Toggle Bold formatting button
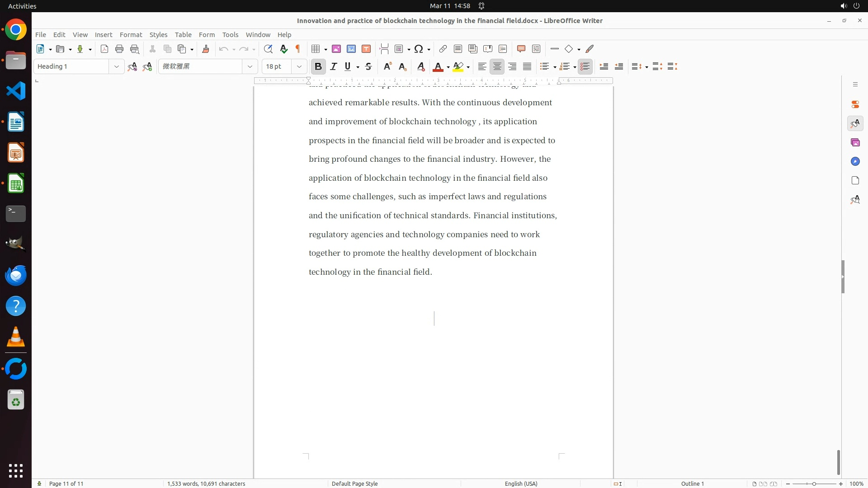The width and height of the screenshot is (868, 488). click(318, 66)
